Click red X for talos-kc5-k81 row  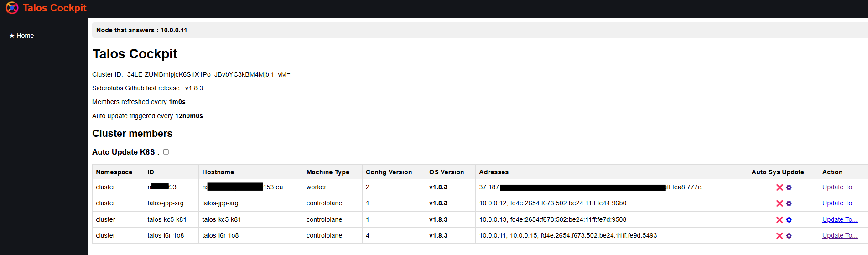pos(780,220)
